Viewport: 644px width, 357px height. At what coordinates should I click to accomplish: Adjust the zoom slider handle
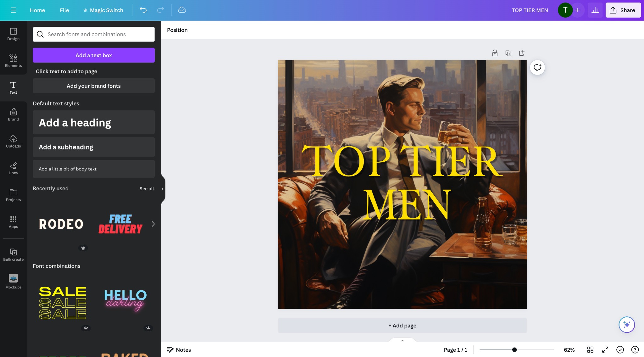514,350
